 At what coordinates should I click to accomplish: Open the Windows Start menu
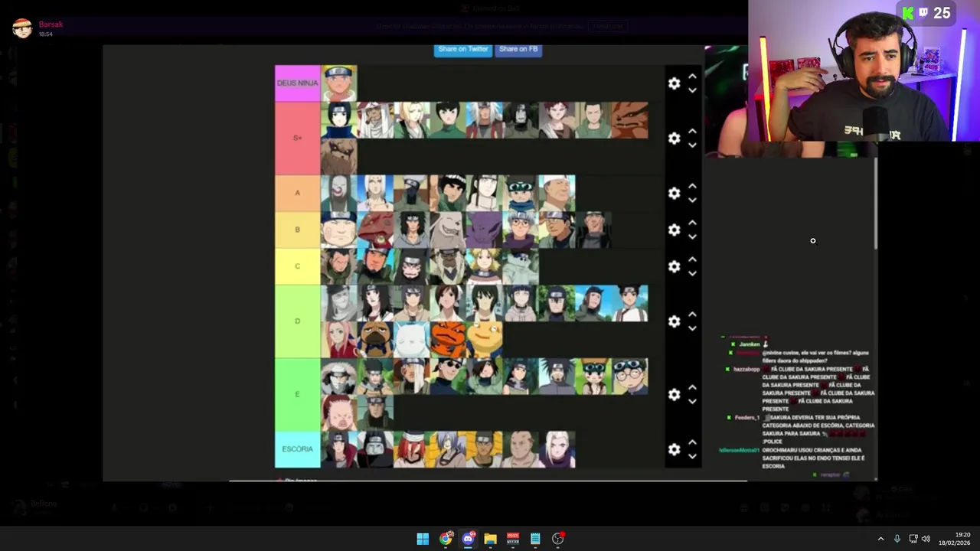click(423, 539)
